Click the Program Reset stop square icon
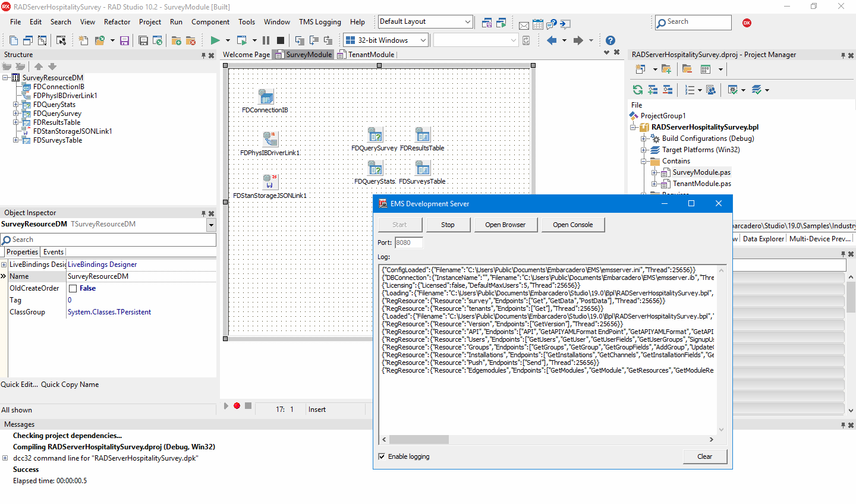 281,40
